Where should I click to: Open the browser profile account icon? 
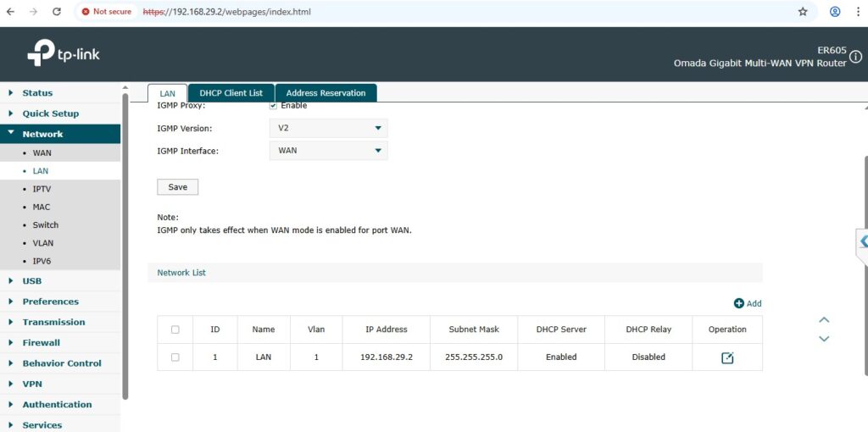[x=835, y=12]
